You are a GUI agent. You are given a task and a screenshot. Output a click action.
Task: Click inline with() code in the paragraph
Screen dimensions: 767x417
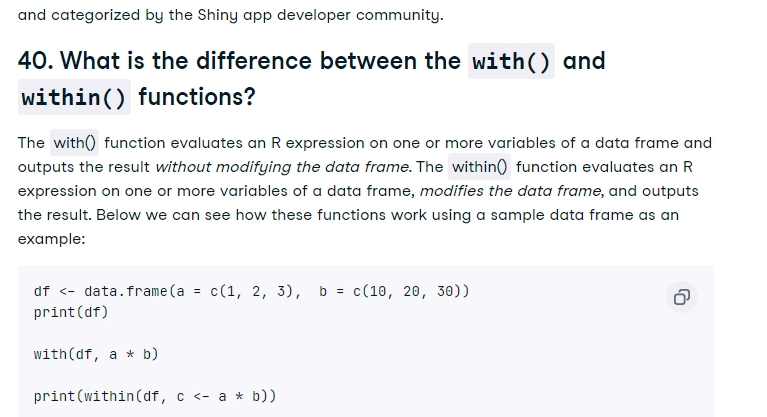click(74, 143)
